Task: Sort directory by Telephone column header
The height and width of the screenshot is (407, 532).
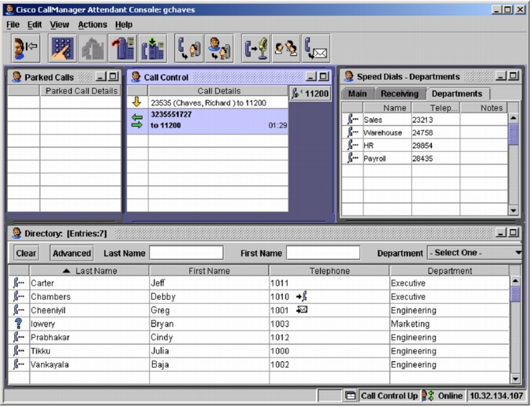Action: (329, 271)
